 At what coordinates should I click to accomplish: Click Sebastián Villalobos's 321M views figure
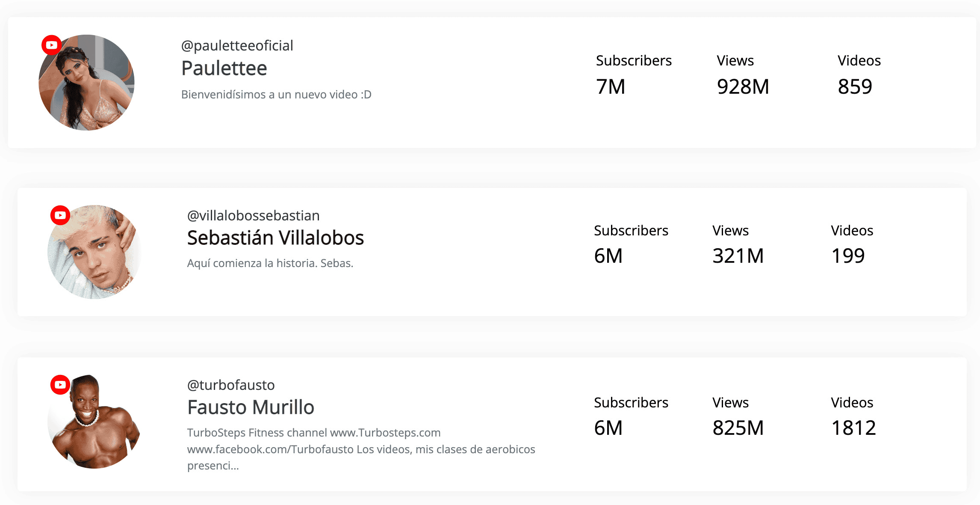point(738,256)
